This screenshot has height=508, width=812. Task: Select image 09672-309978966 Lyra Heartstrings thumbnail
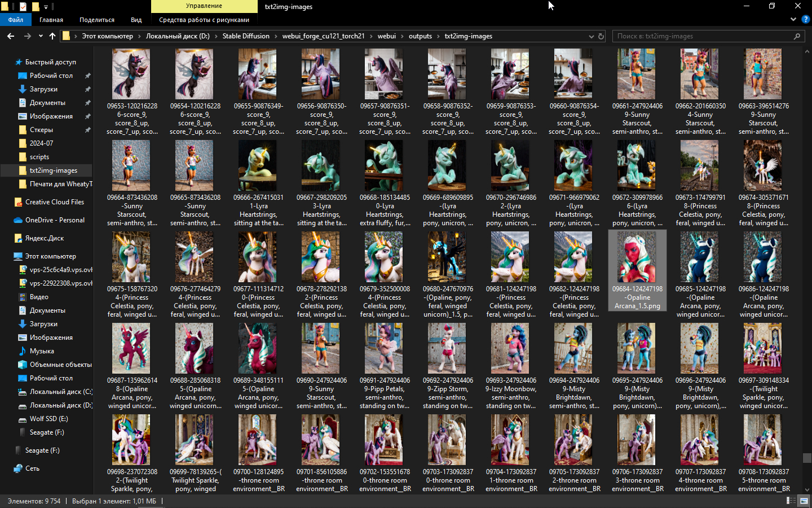coord(637,165)
